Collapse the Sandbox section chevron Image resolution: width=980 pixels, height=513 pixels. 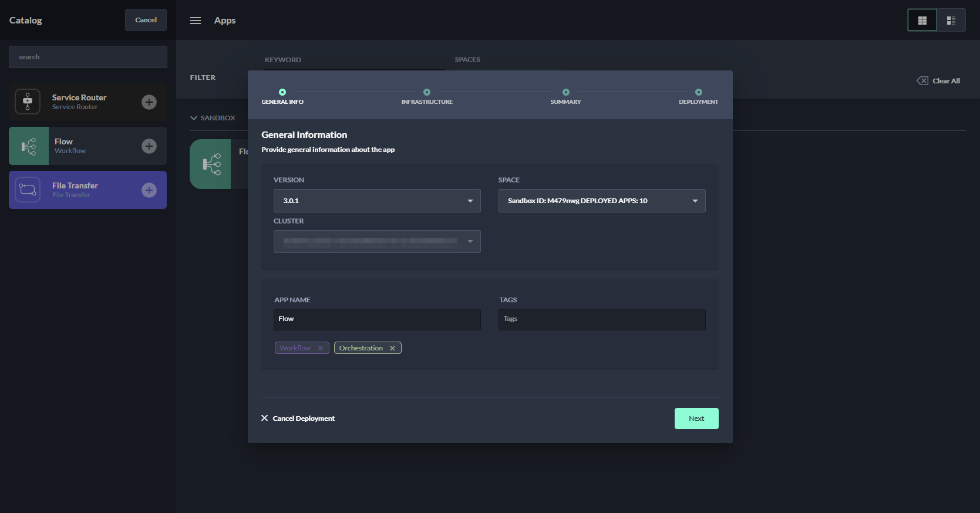click(x=194, y=118)
